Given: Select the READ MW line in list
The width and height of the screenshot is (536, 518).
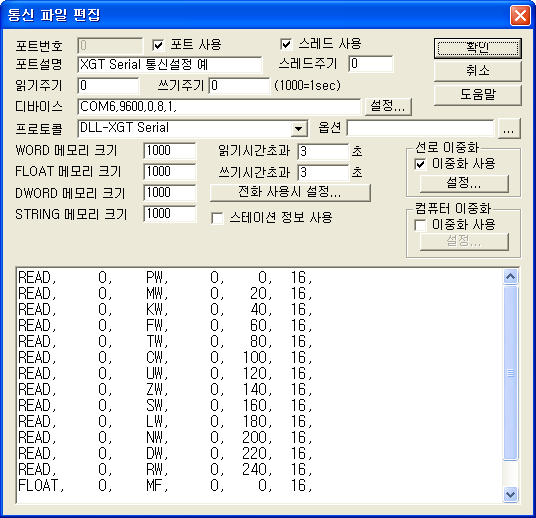Looking at the screenshot, I should (165, 293).
